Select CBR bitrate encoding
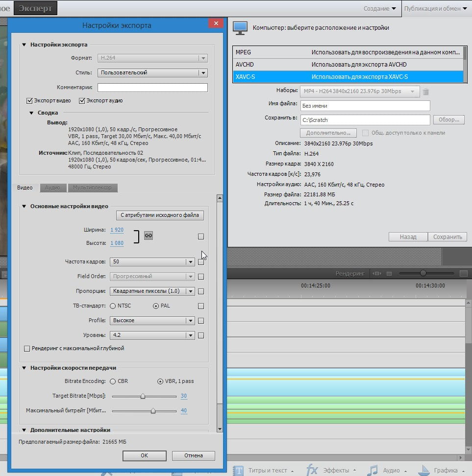472x476 pixels. [x=113, y=381]
